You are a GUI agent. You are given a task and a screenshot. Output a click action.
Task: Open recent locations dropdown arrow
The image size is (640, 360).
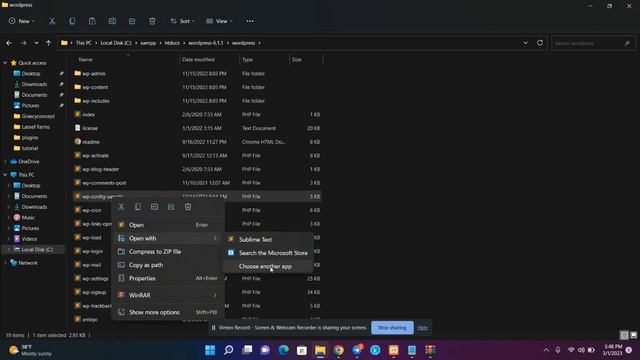(36, 43)
